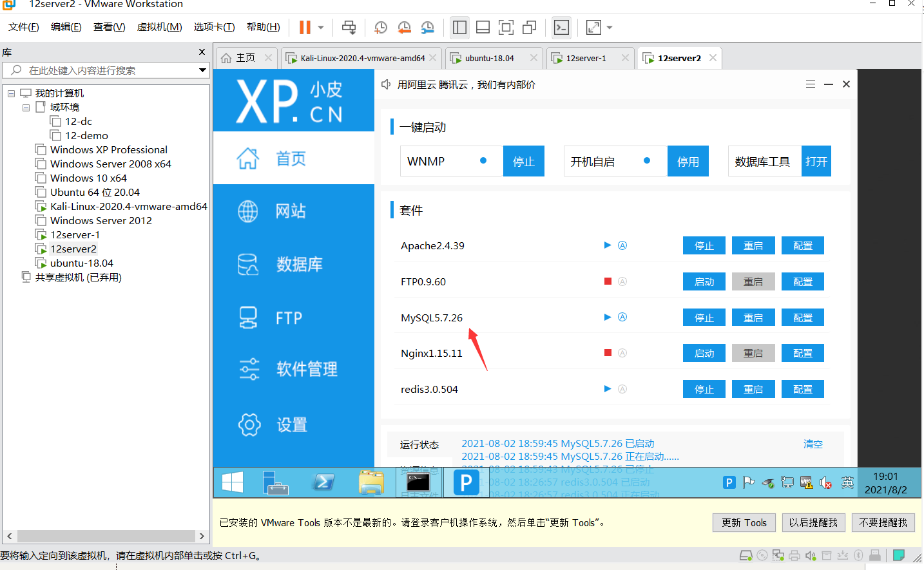Take a snapshot of this virtual machine

381,27
